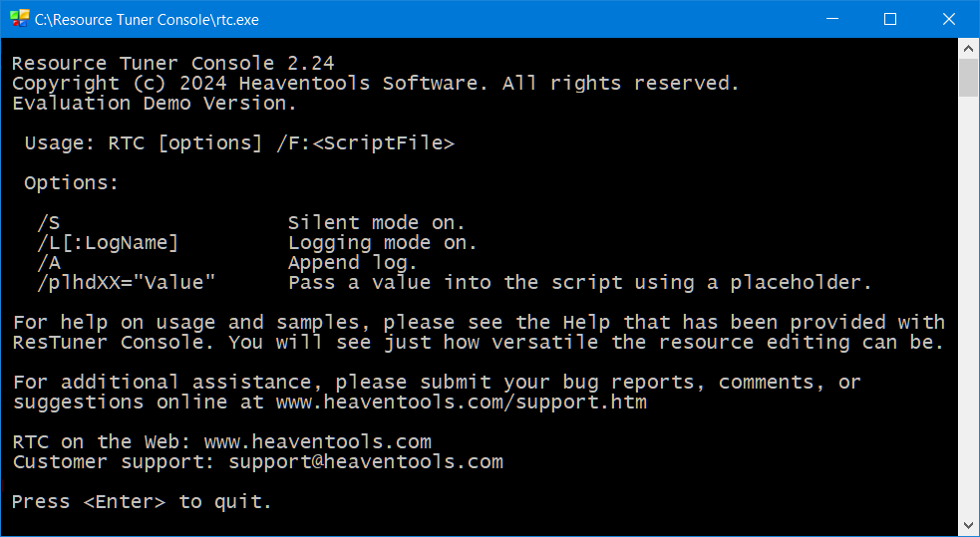Click the www.heaventools.com web address after RTC on the Web

317,442
